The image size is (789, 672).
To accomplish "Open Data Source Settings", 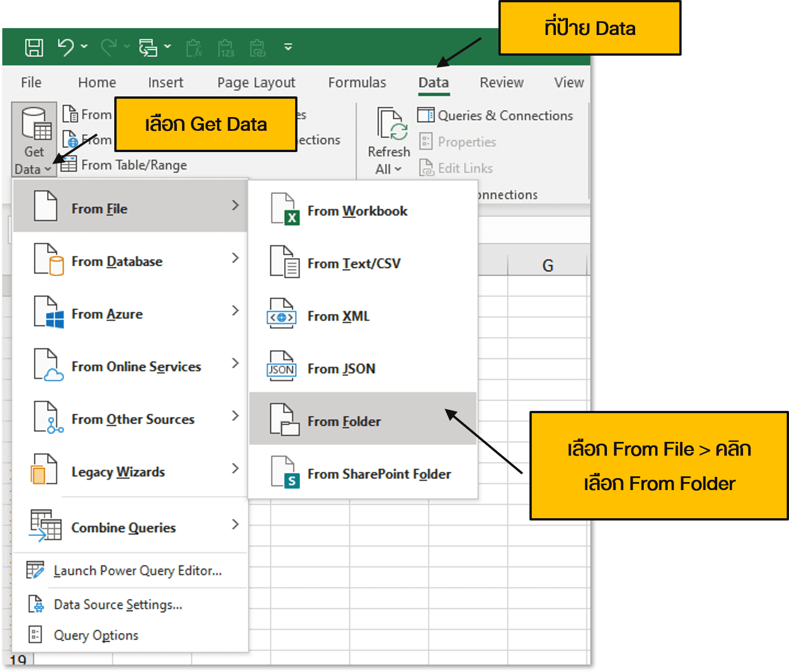I will [x=118, y=604].
